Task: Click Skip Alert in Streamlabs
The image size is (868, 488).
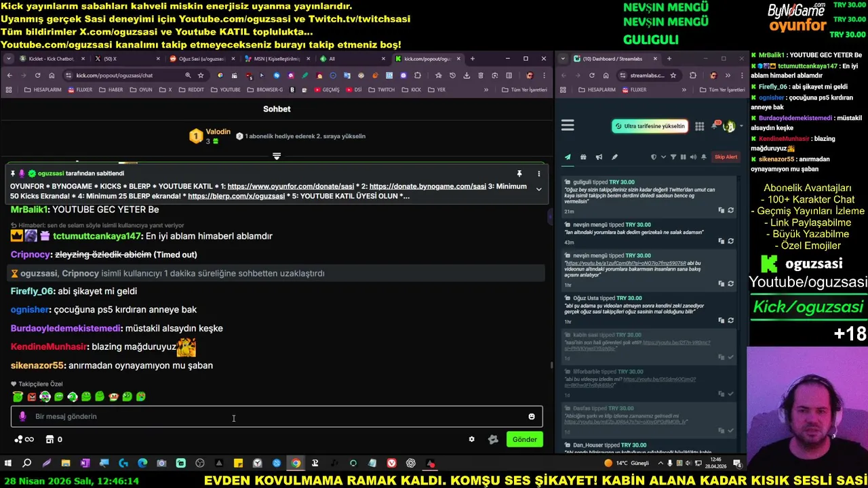Action: [726, 157]
